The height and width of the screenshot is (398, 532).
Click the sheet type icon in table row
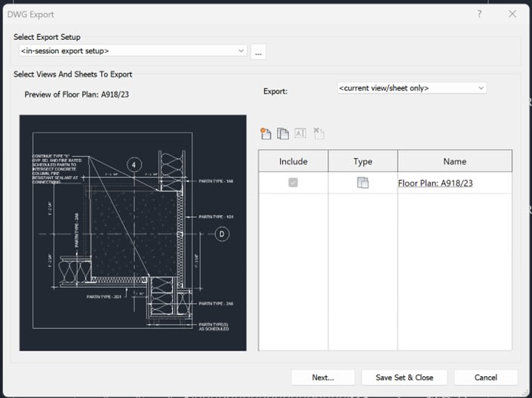click(x=363, y=182)
